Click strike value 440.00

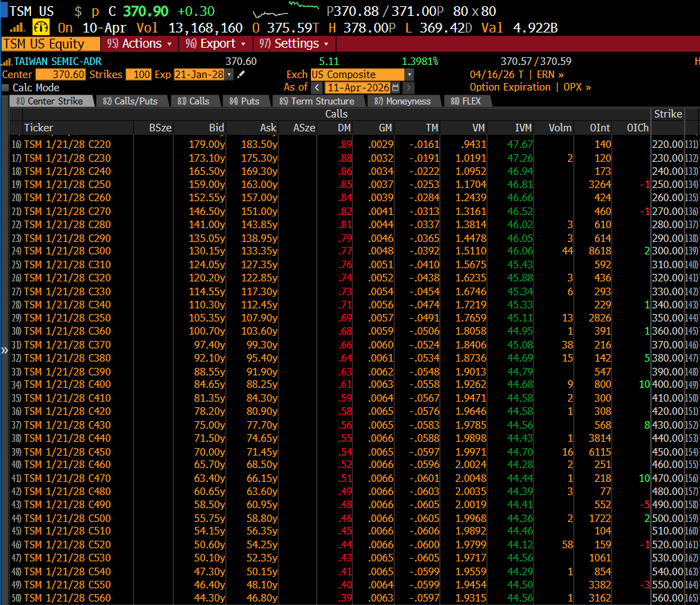click(x=668, y=438)
